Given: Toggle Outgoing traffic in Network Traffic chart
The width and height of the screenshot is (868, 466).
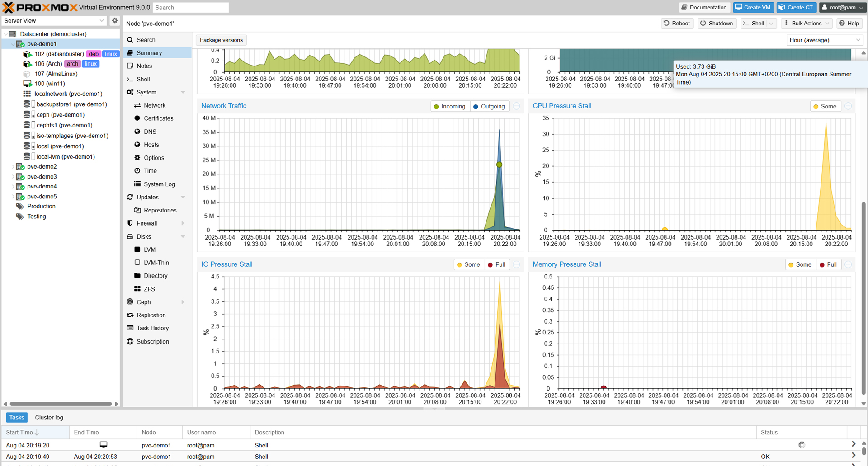Looking at the screenshot, I should tap(490, 106).
